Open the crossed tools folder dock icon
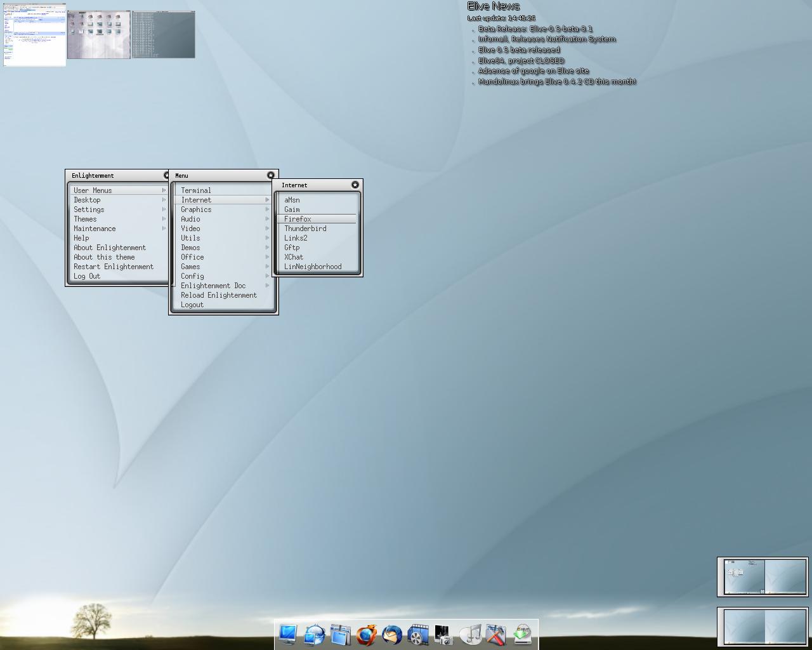Viewport: 812px width, 650px height. tap(497, 634)
